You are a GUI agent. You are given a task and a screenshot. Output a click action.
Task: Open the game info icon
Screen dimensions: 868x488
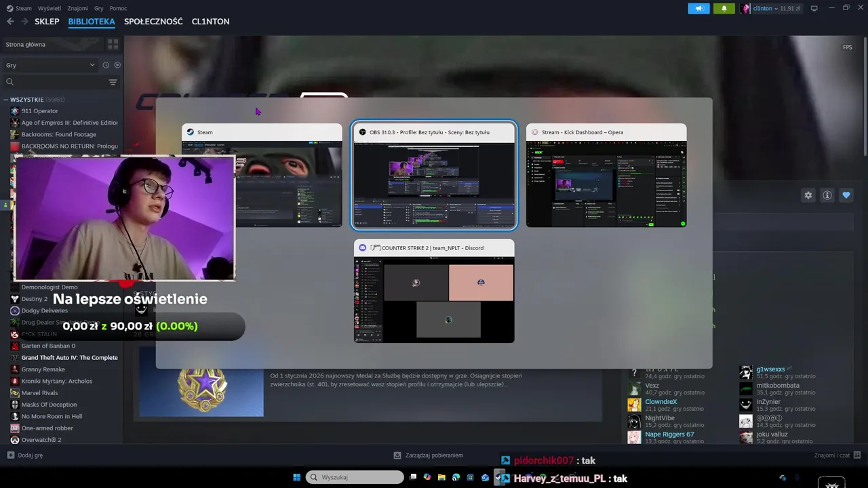pyautogui.click(x=827, y=195)
